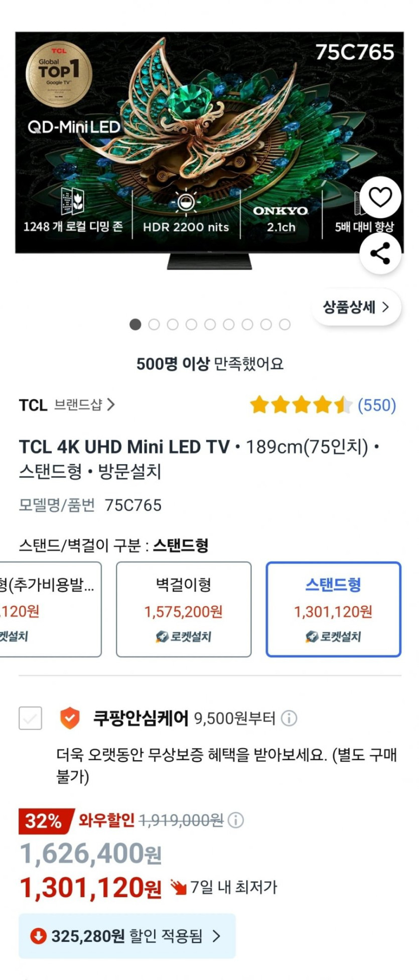
Task: Tap the star rating icons
Action: click(301, 405)
